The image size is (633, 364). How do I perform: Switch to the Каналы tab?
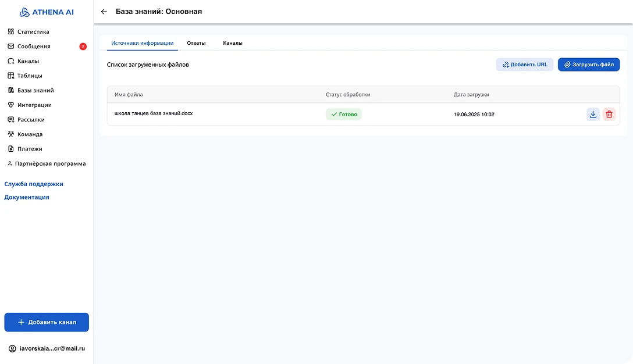click(x=233, y=43)
